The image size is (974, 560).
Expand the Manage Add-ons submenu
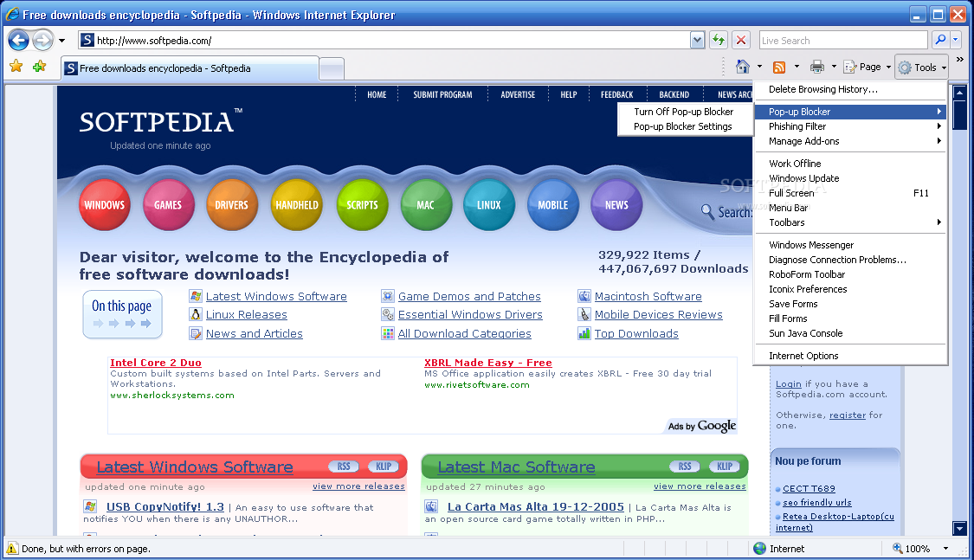850,141
